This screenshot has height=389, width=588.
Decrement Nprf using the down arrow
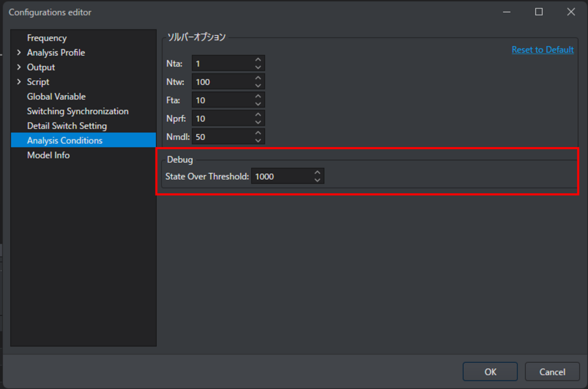coord(258,122)
